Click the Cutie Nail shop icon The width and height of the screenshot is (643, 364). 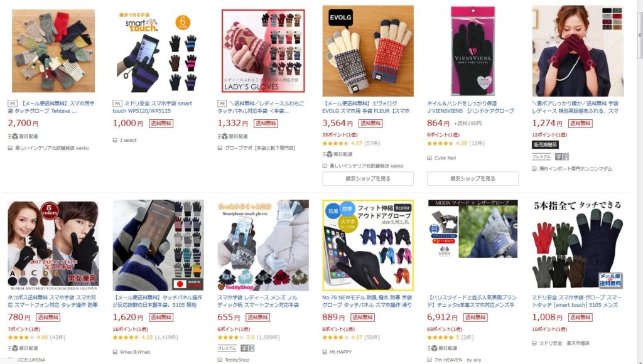pos(430,158)
